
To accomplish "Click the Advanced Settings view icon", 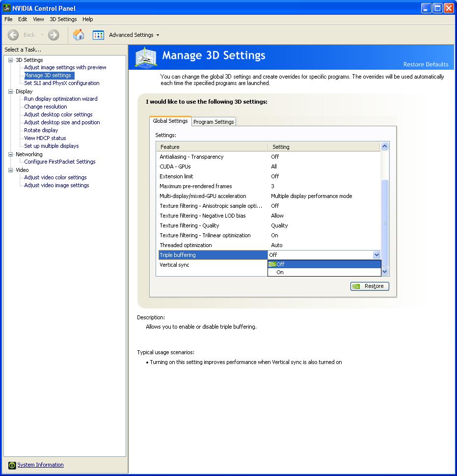I will coord(98,35).
